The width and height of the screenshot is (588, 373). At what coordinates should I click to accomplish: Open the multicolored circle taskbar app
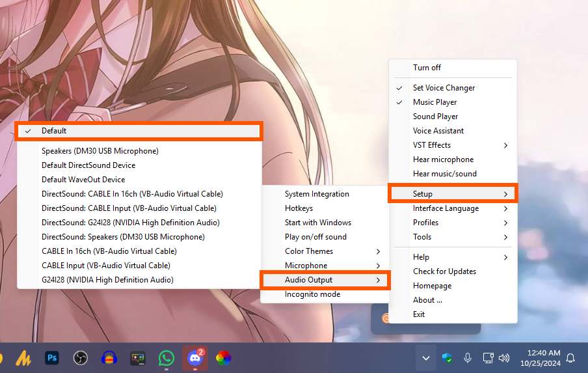click(224, 358)
